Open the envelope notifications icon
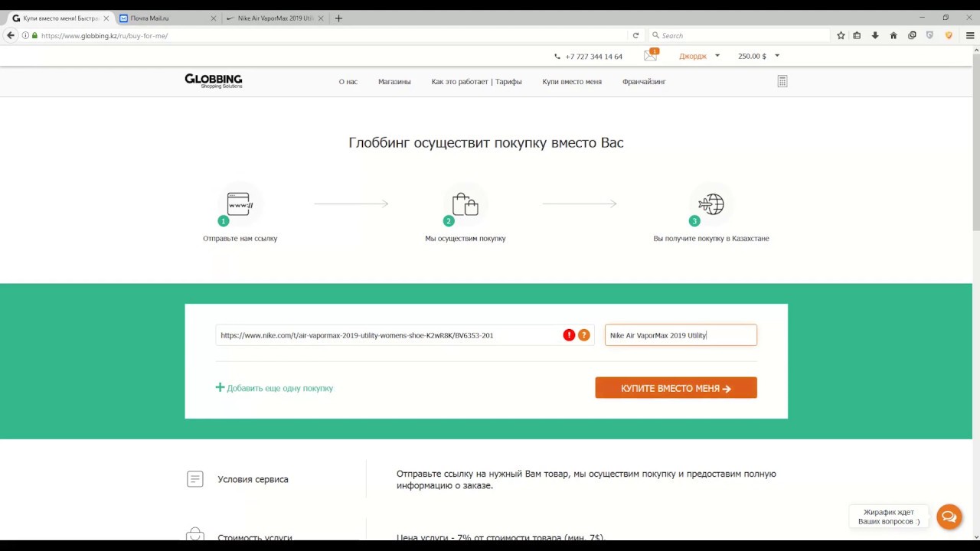 click(x=650, y=55)
